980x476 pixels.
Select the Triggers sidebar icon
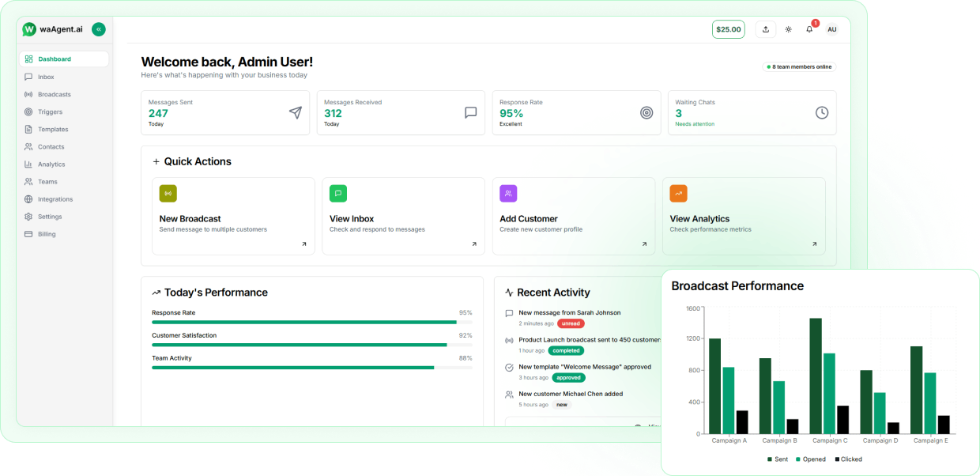[28, 112]
